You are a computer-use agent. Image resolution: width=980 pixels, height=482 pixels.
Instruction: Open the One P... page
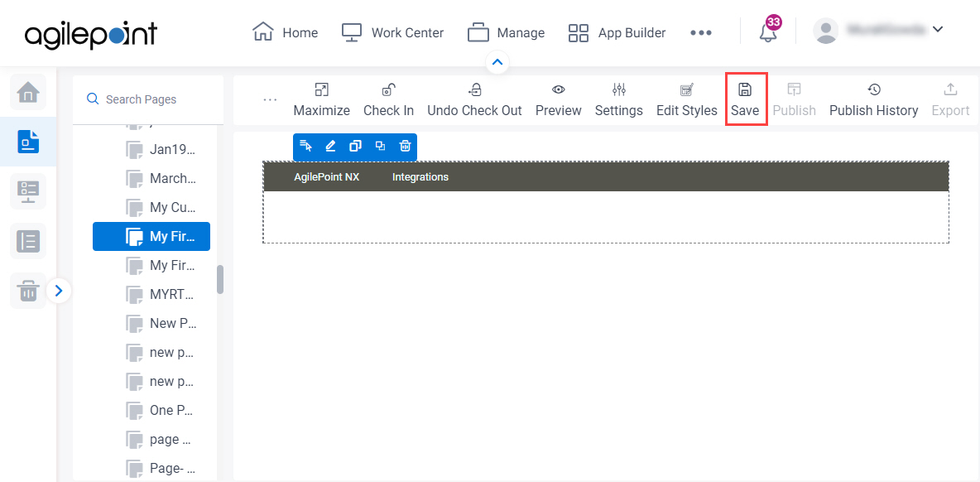(x=161, y=411)
